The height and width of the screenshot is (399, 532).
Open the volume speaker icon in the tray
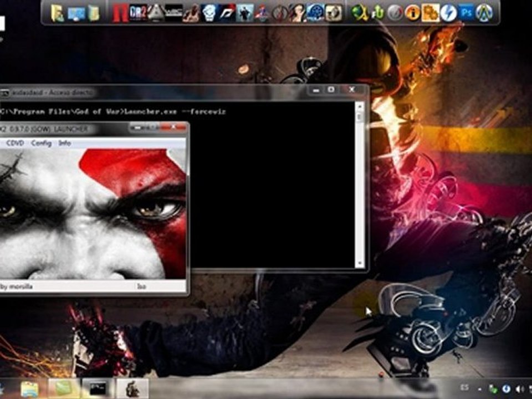coord(519,389)
